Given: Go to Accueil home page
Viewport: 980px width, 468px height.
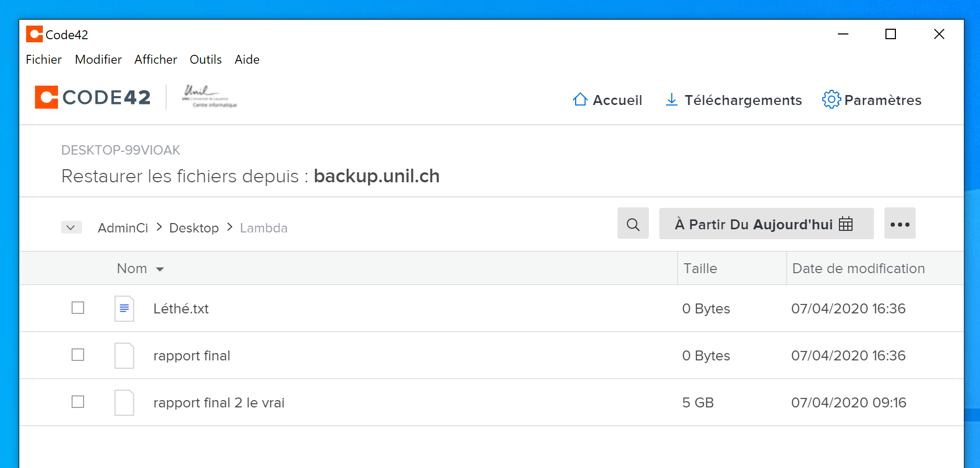Looking at the screenshot, I should click(x=608, y=100).
